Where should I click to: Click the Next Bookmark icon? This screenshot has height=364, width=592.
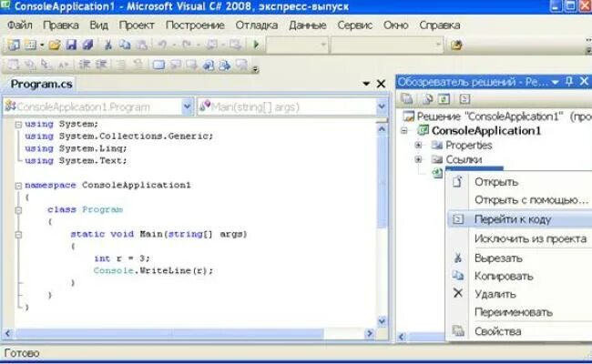(191, 65)
